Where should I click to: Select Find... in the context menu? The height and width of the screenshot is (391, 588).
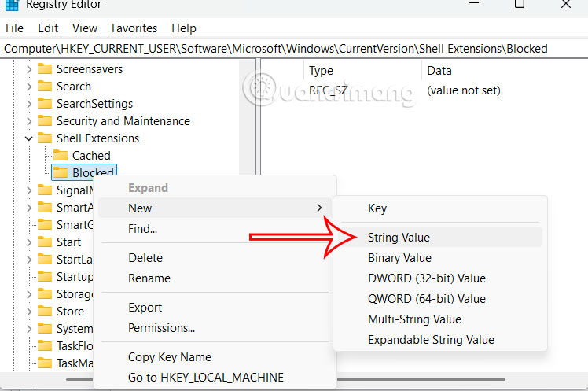click(x=215, y=228)
